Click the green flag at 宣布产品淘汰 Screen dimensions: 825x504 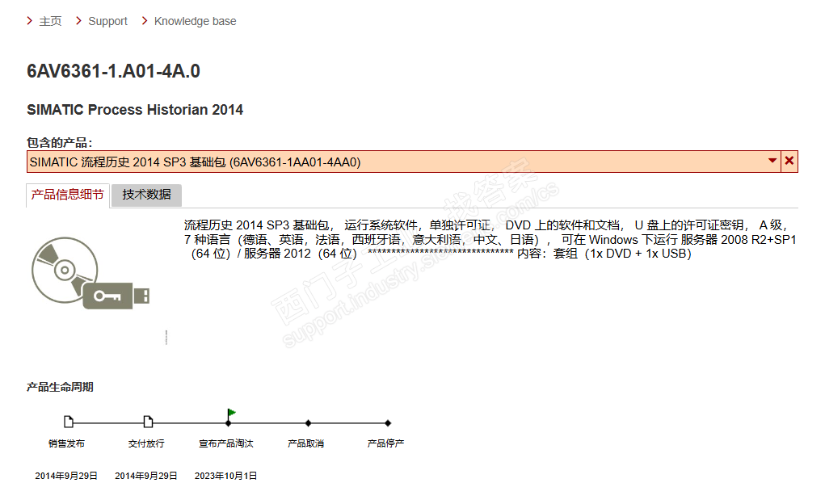tap(230, 414)
